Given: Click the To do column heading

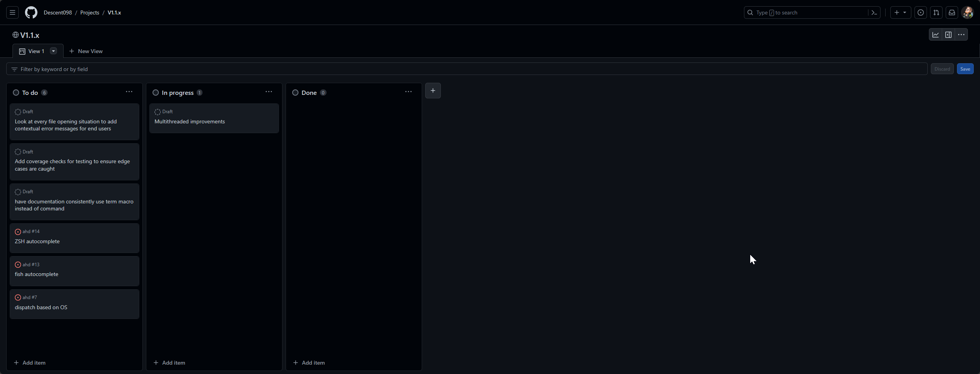Looking at the screenshot, I should pyautogui.click(x=30, y=93).
